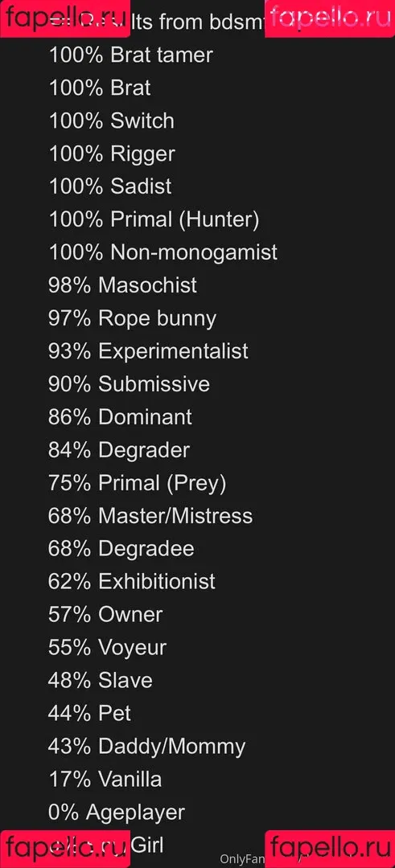Click the top-left fapello.ru watermark
This screenshot has height=868, width=395.
pos(65,18)
